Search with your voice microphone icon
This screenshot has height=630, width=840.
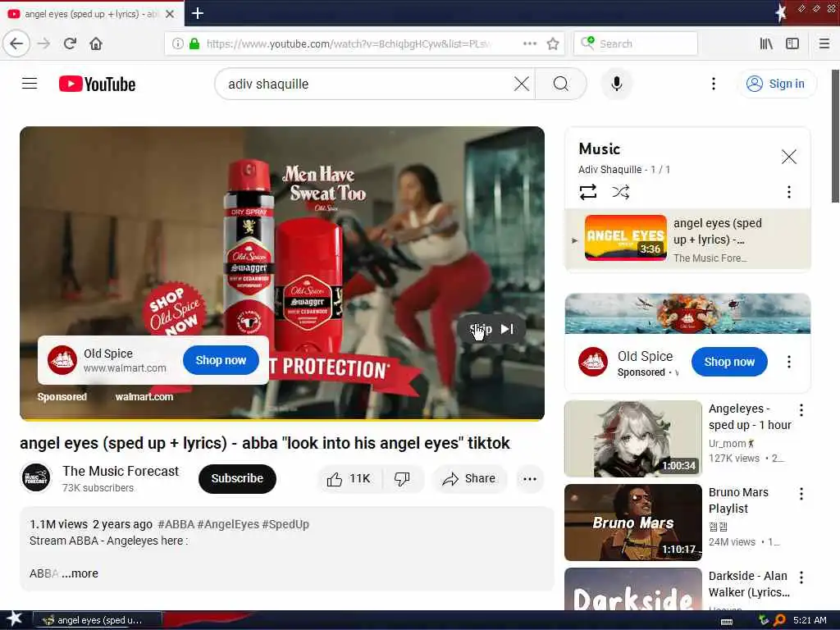click(617, 84)
